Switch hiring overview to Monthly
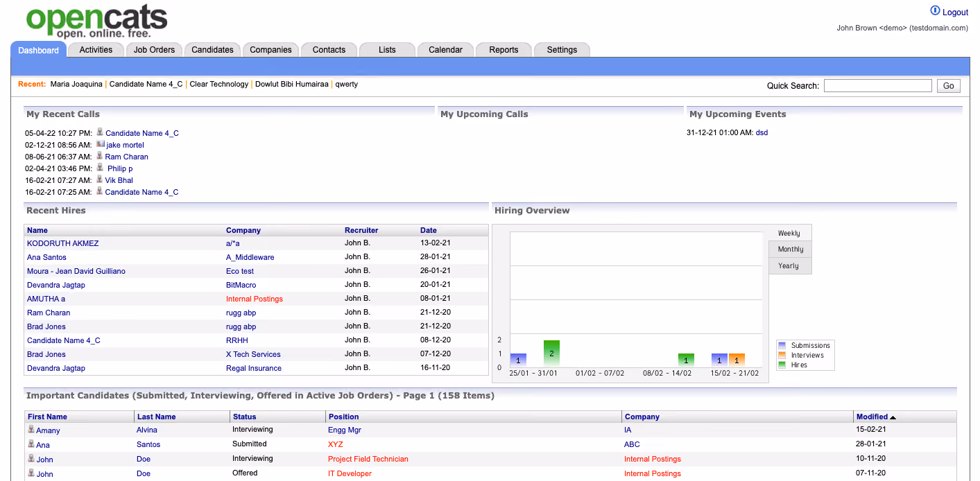Screen dimensions: 980x481 [x=790, y=250]
